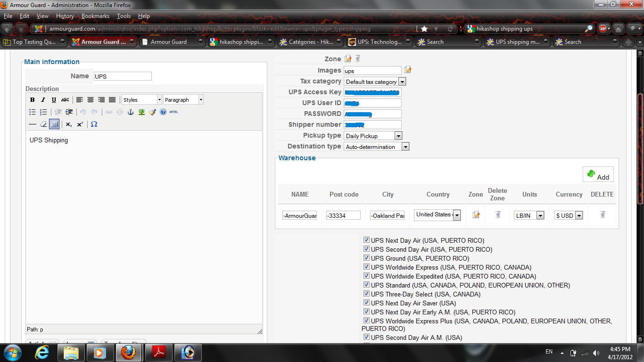The image size is (644, 362).
Task: Open the Firefox File menu
Action: tap(8, 16)
